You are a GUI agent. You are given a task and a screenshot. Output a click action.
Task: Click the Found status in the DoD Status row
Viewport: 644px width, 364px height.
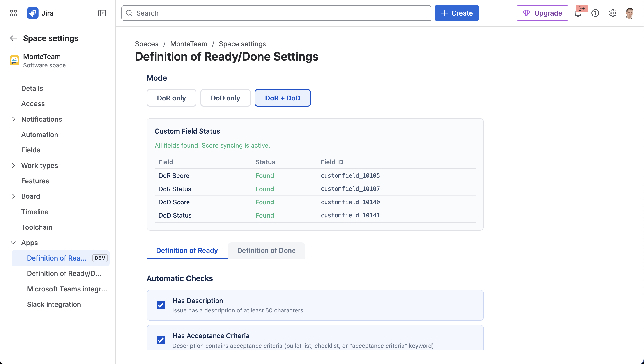265,215
